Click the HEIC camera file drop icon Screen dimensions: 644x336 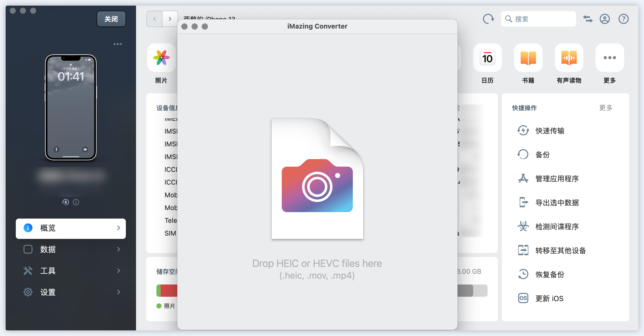(x=317, y=178)
